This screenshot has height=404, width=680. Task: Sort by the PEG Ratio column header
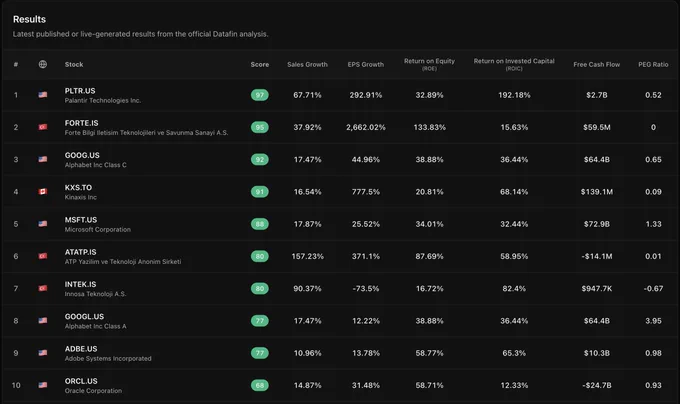click(x=653, y=64)
